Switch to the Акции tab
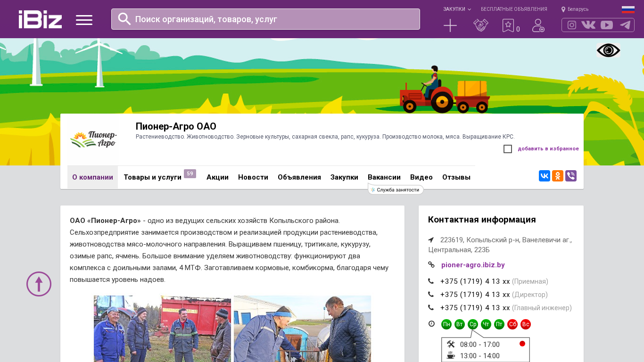 [217, 177]
